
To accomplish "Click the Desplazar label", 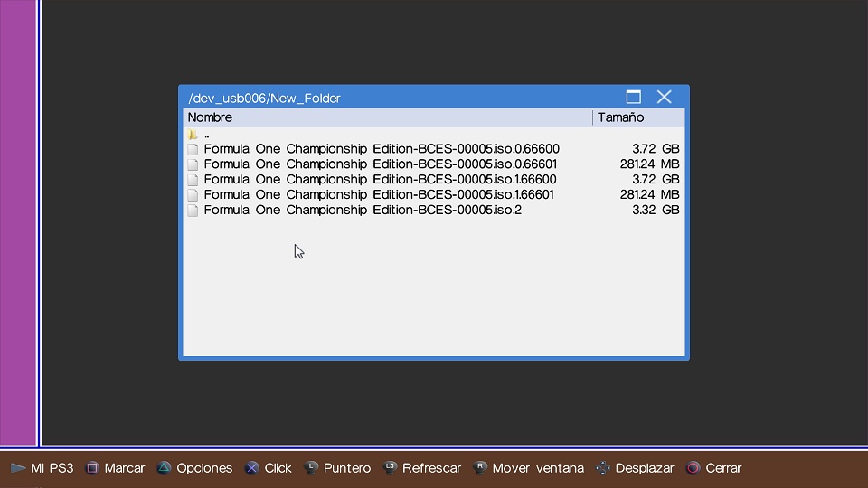I will point(645,469).
